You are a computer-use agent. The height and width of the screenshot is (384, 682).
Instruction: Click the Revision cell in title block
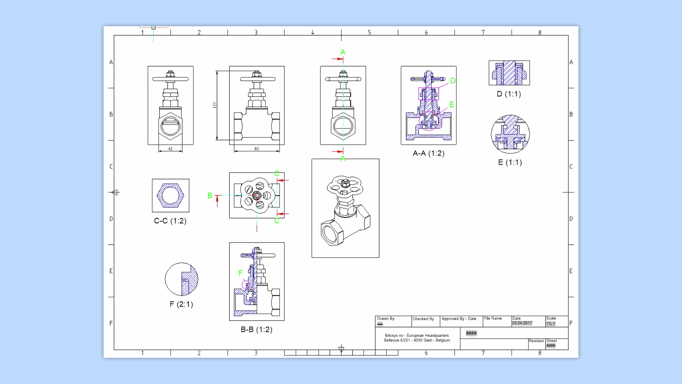537,344
